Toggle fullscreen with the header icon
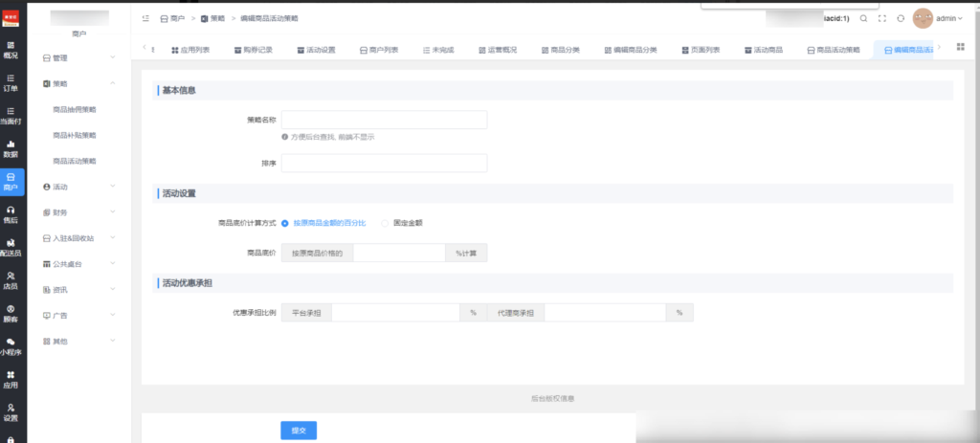 pos(881,19)
